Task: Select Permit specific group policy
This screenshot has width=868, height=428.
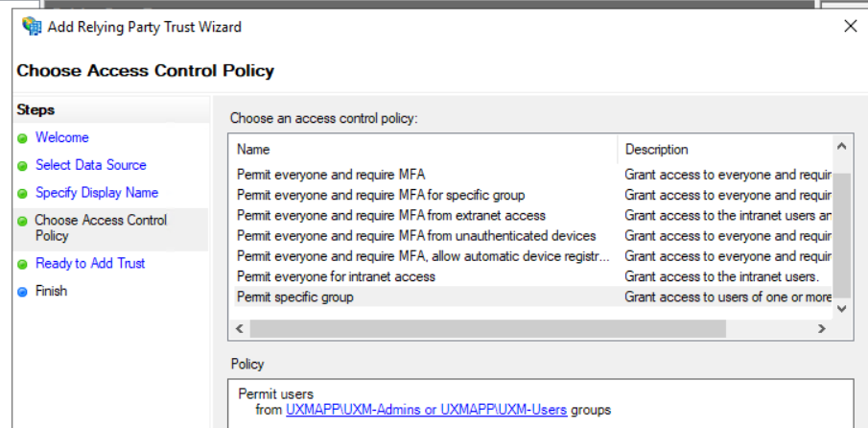Action: [295, 297]
